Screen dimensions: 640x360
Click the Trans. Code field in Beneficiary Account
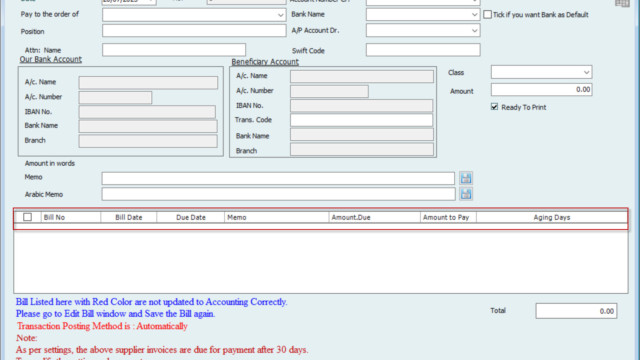coord(361,120)
